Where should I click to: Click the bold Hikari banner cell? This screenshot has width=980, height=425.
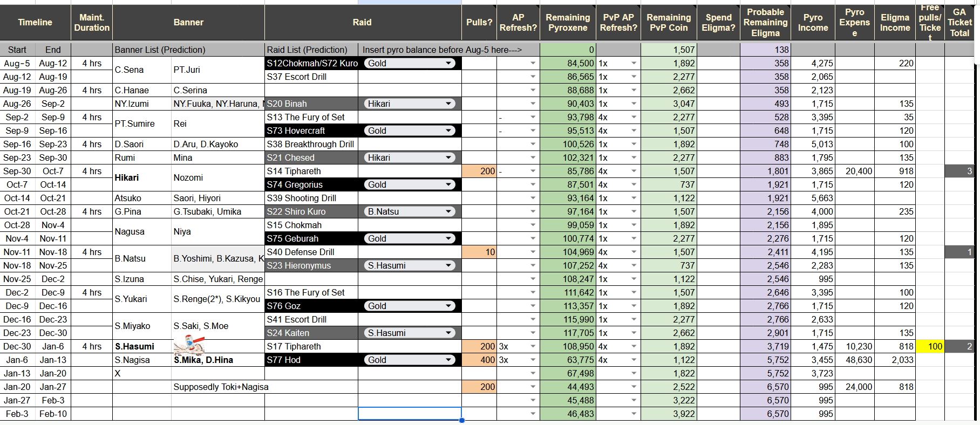(142, 177)
